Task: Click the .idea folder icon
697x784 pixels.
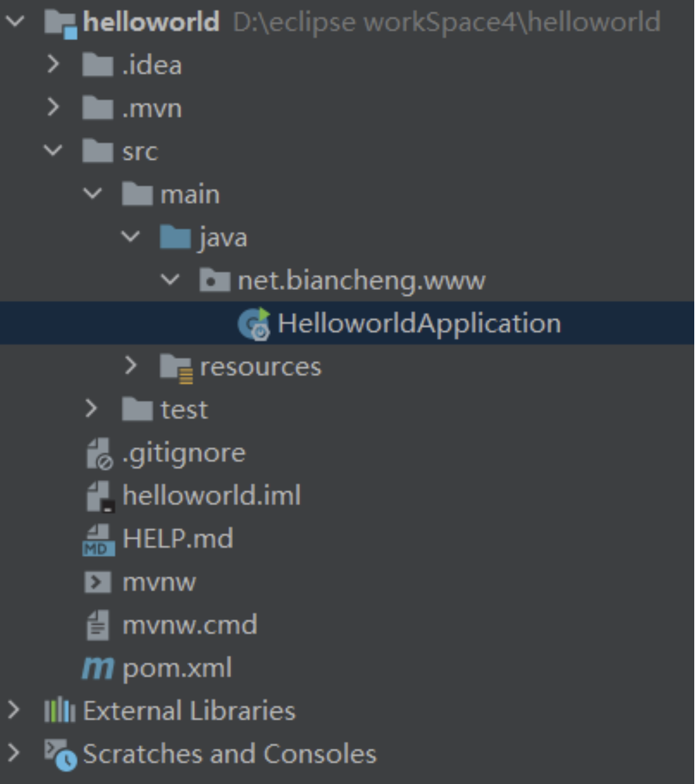Action: (x=98, y=65)
